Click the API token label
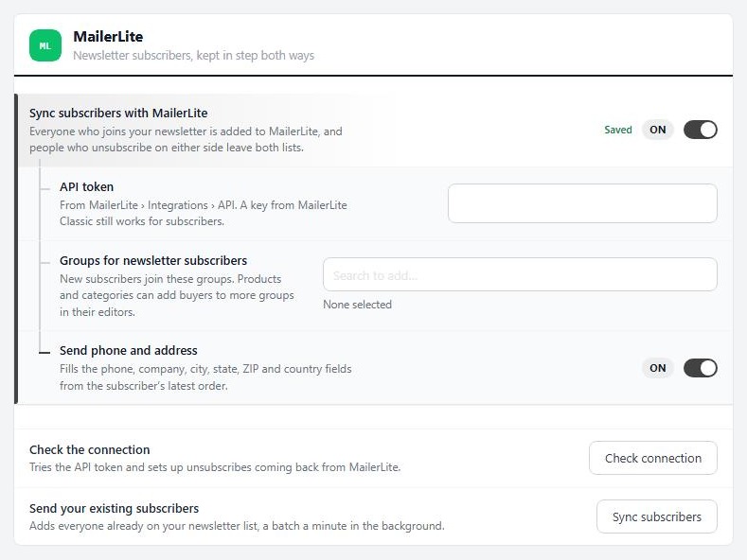This screenshot has width=747, height=560. tap(87, 186)
